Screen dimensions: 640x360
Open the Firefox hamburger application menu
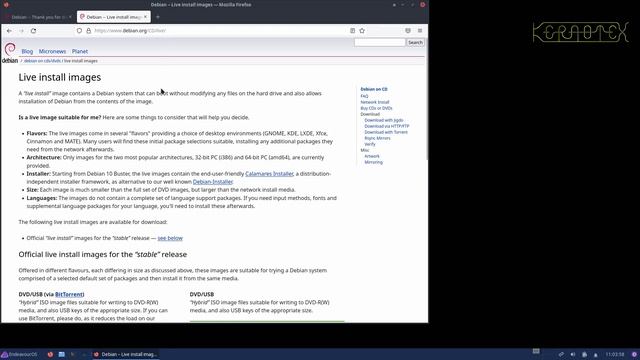420,31
